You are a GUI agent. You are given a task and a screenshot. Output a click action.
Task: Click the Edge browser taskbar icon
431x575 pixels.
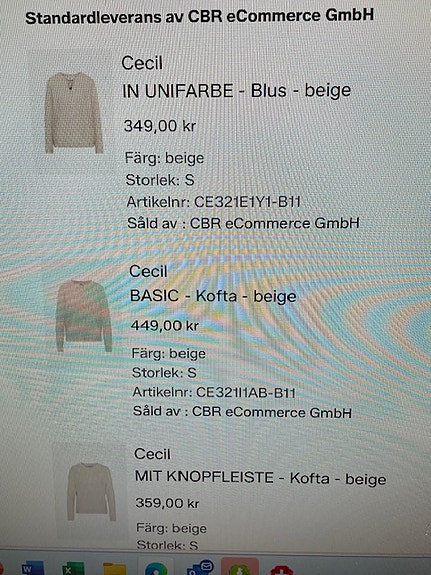pyautogui.click(x=156, y=569)
